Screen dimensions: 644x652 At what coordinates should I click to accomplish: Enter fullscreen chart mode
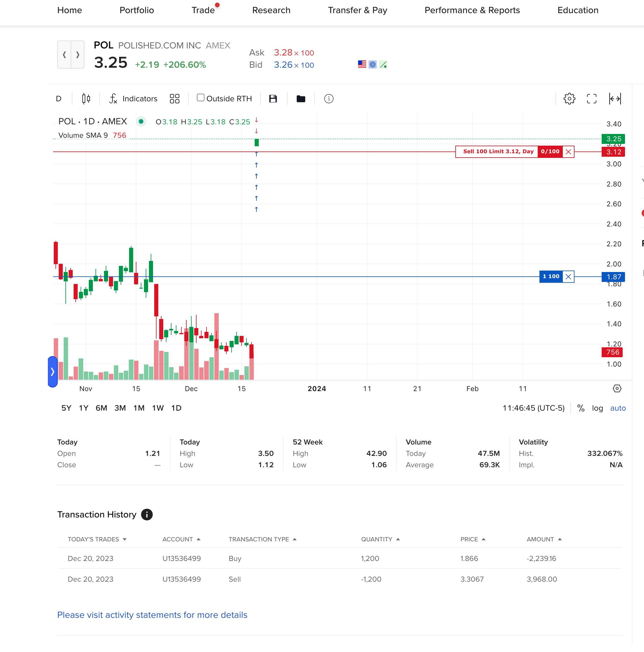pos(591,99)
